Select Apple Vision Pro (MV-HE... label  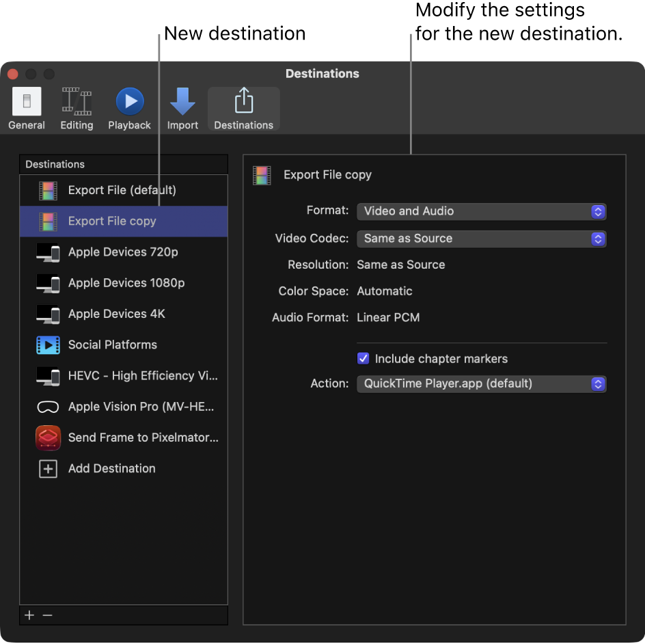(x=141, y=407)
